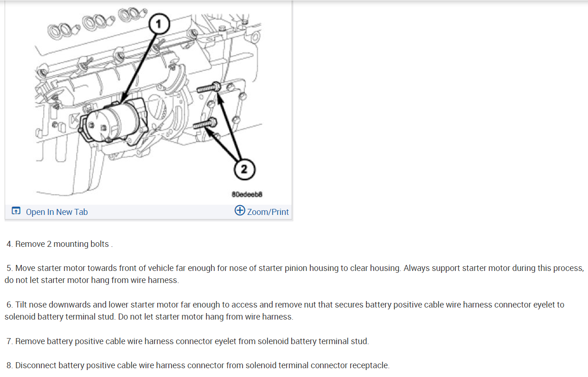Image resolution: width=588 pixels, height=377 pixels.
Task: Click step 4 Remove 2 mounting bolts text
Action: [x=59, y=244]
